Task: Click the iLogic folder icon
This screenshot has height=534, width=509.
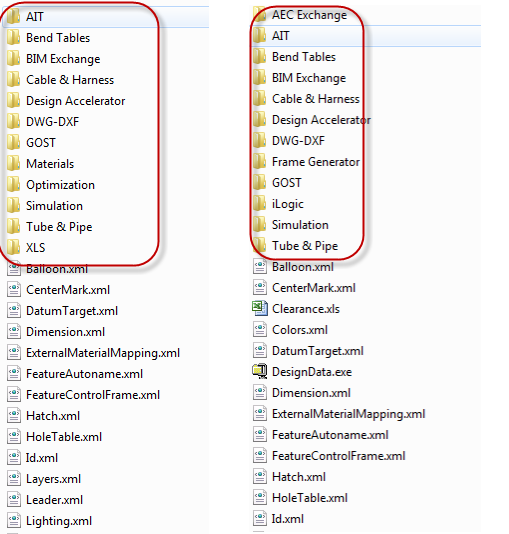Action: coord(259,204)
